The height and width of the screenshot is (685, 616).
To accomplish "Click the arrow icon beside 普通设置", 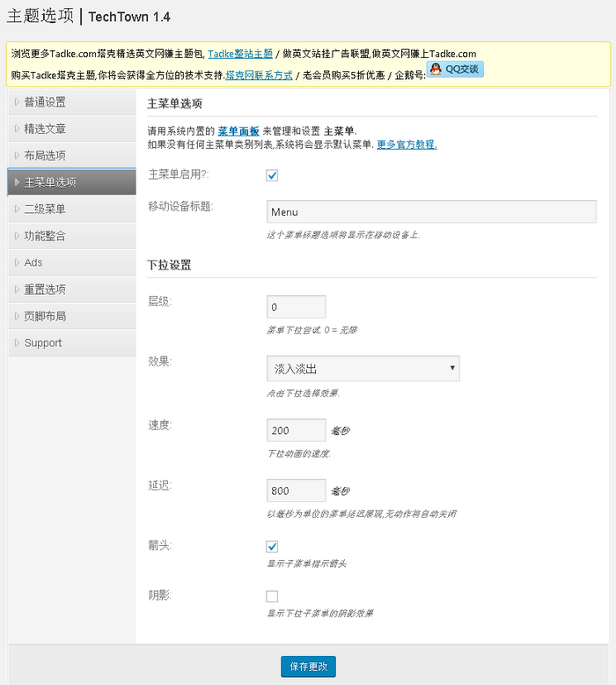I will pos(17,102).
